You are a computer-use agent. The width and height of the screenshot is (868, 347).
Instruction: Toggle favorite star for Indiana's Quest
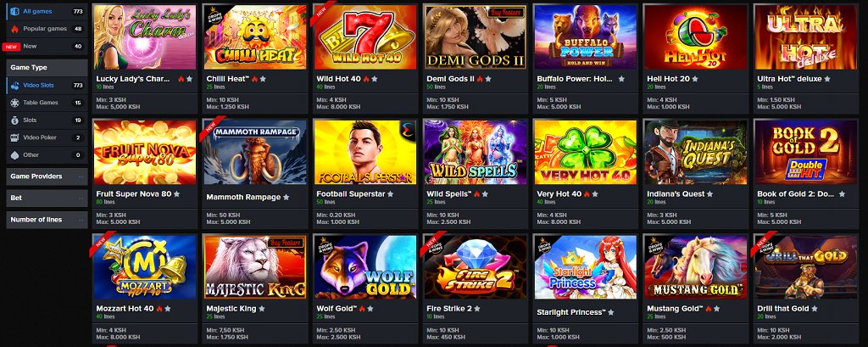click(710, 194)
